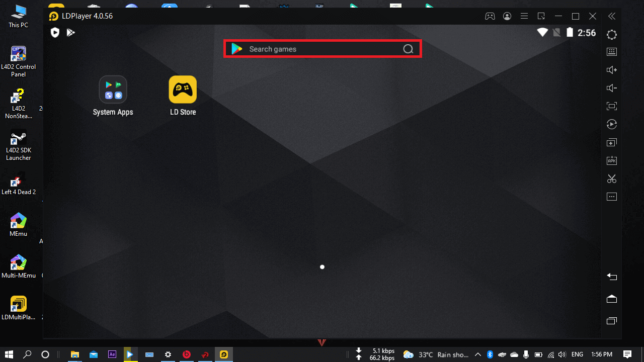Open the user account icon in title bar
This screenshot has height=362, width=644.
(507, 16)
